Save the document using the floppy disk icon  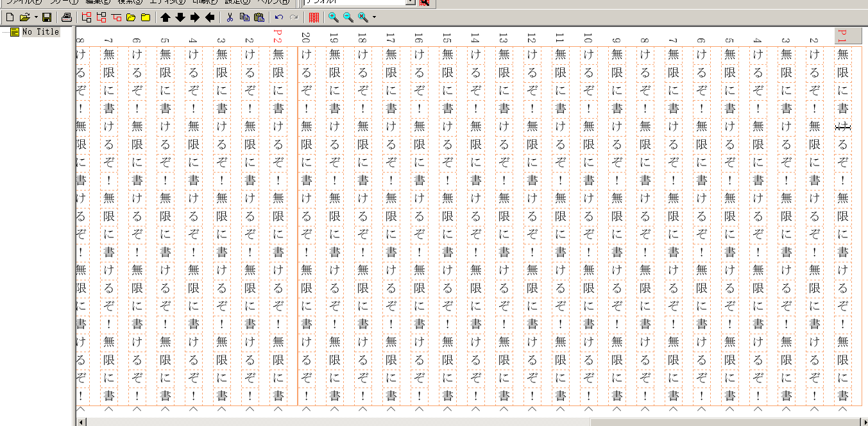click(47, 17)
